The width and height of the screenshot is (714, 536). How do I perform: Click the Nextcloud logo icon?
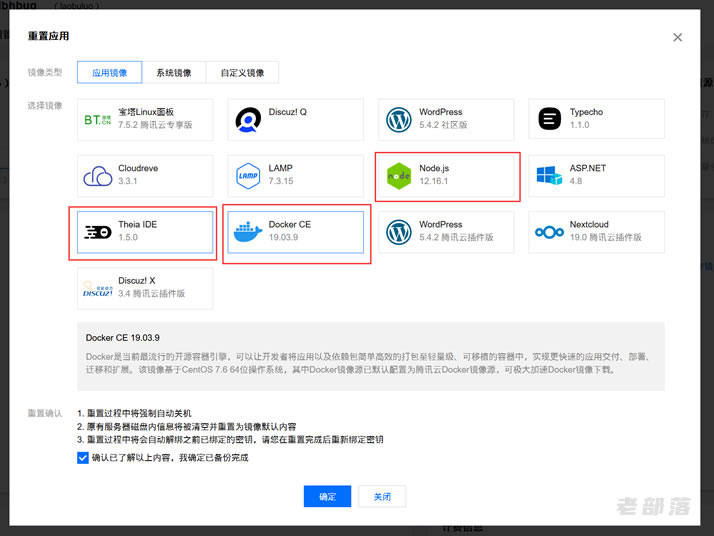point(549,232)
